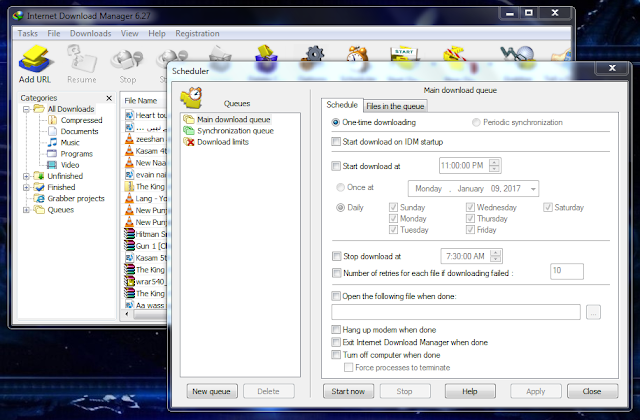The height and width of the screenshot is (420, 640).
Task: Enable Hang up modem when done
Action: point(336,329)
